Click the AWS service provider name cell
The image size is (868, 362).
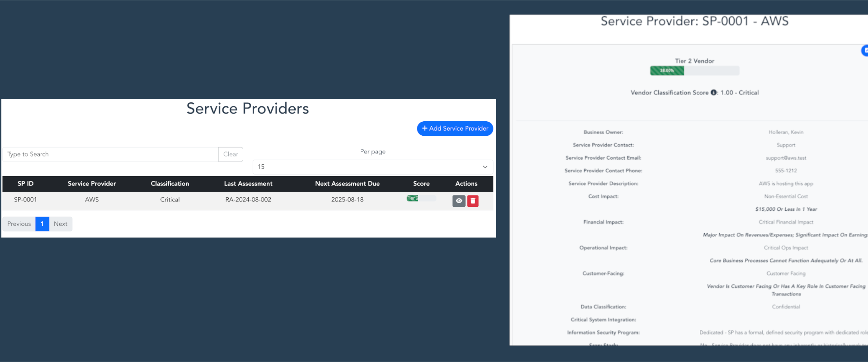pos(92,200)
